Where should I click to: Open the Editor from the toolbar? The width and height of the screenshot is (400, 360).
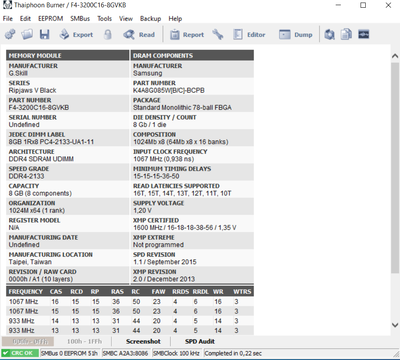point(249,34)
